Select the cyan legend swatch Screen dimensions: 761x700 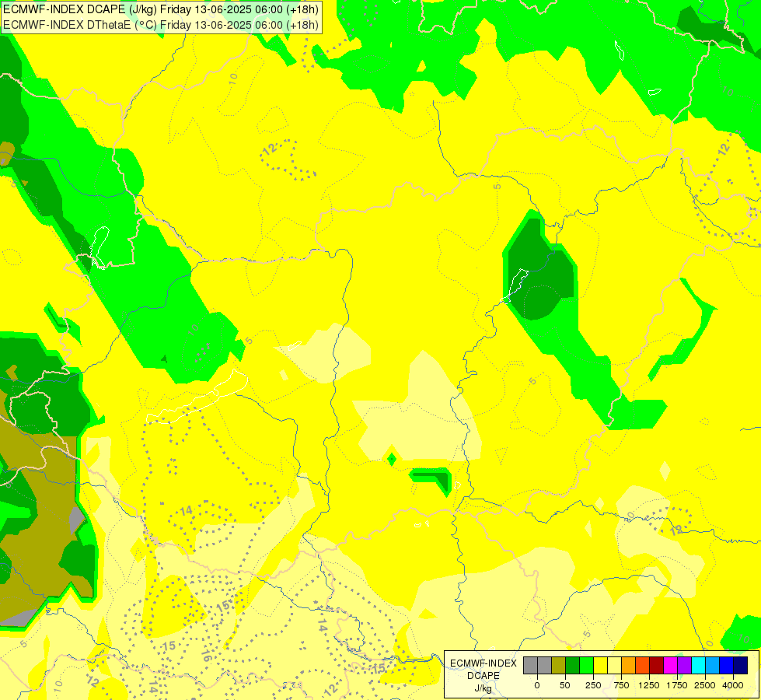pyautogui.click(x=698, y=665)
